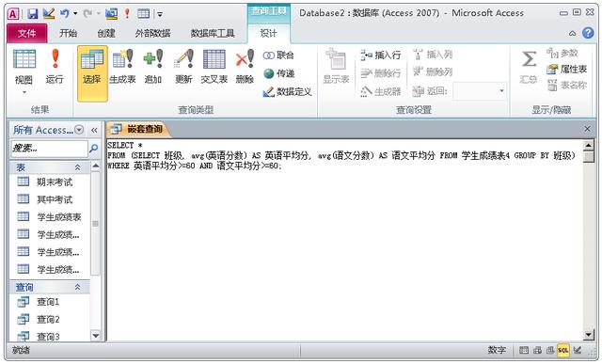Choose the 更新 update query type
The width and height of the screenshot is (602, 364).
coord(183,67)
